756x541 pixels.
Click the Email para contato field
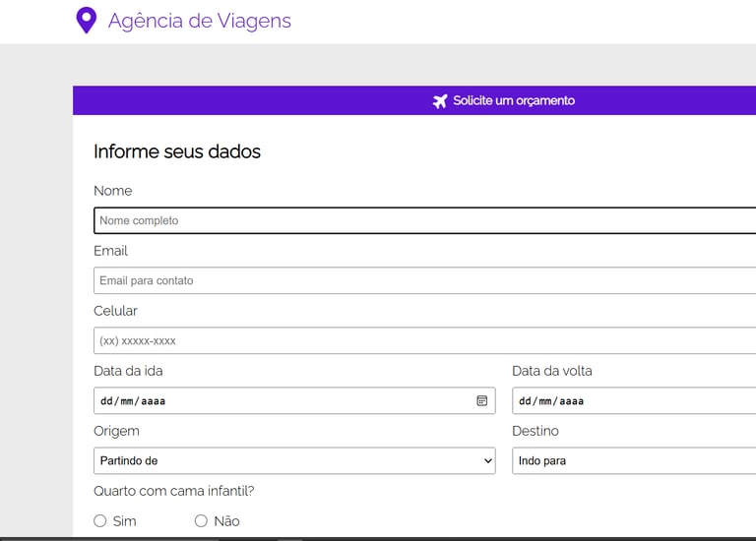pos(425,281)
